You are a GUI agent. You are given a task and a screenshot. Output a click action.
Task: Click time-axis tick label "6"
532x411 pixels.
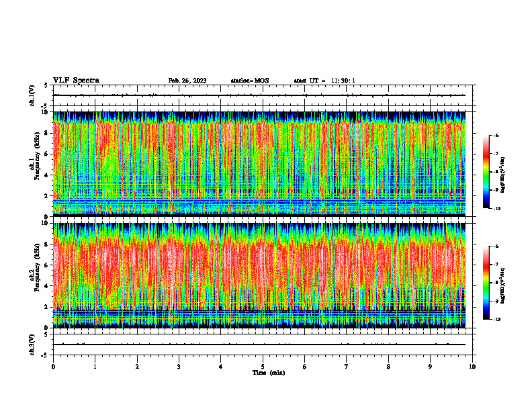click(x=305, y=367)
